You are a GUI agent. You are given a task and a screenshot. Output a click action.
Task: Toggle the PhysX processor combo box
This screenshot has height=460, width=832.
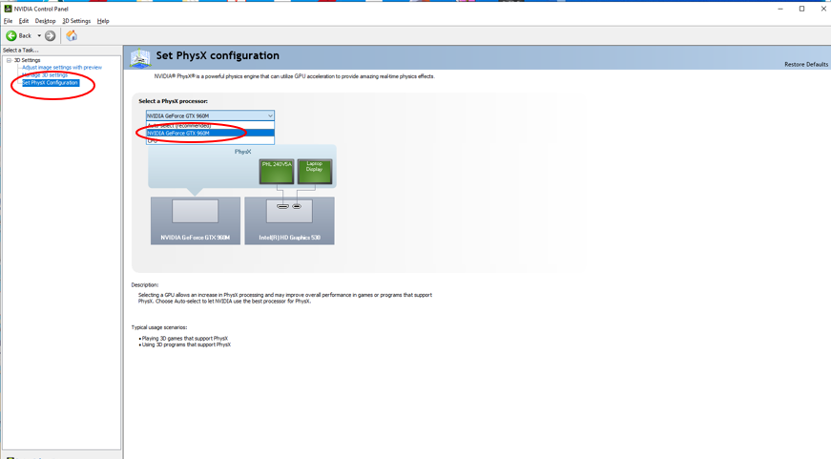click(x=210, y=116)
